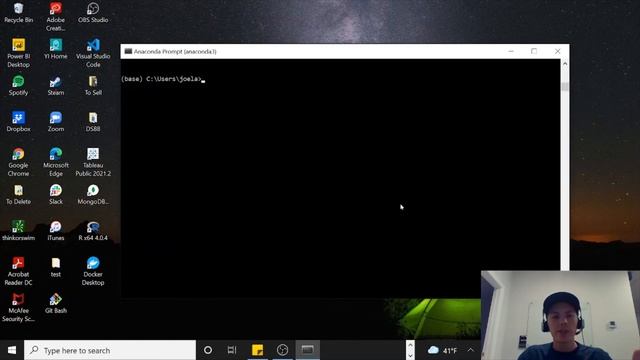Click the DS88 desktop file icon
The height and width of the screenshot is (360, 640).
click(x=93, y=122)
